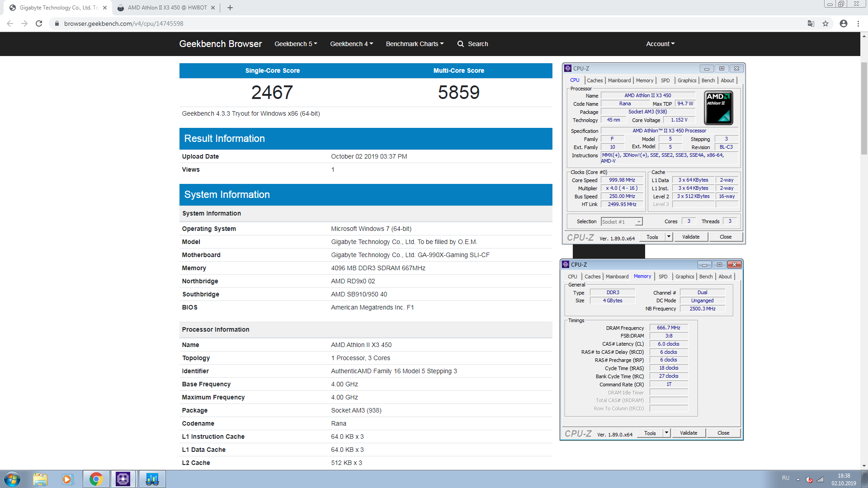This screenshot has height=488, width=868.
Task: Open the Caches tab in lower CPU-Z window
Action: coord(592,277)
